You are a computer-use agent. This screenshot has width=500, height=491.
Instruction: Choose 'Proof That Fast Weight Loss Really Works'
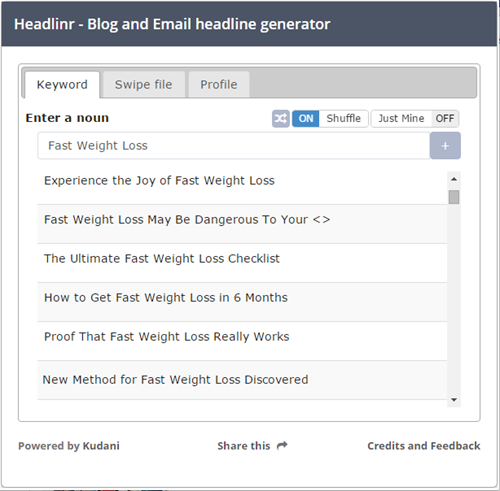click(x=242, y=341)
